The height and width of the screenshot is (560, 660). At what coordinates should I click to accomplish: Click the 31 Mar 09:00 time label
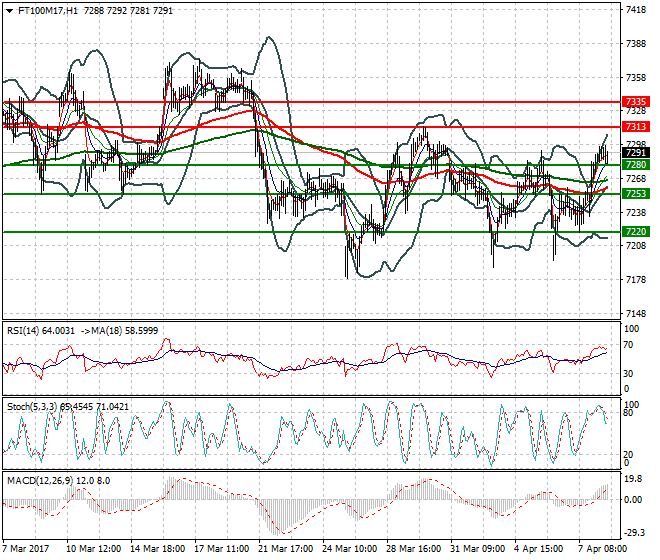(477, 549)
